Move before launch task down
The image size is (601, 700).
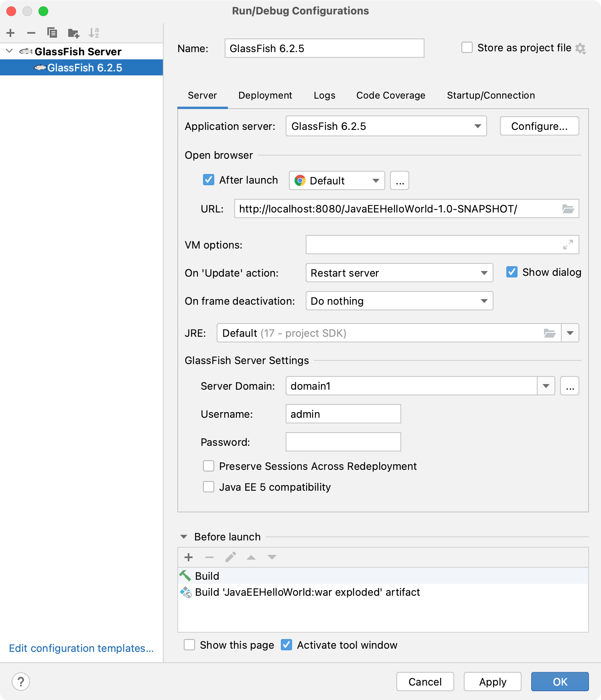(x=272, y=557)
